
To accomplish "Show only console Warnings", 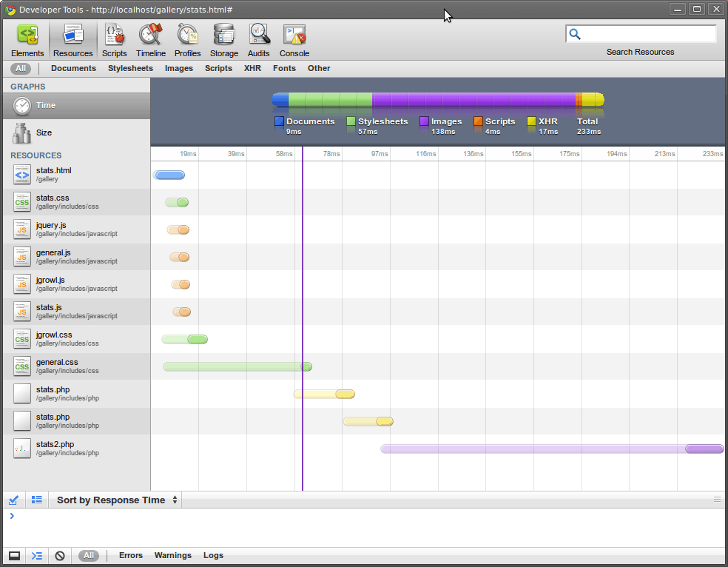I will coord(172,555).
